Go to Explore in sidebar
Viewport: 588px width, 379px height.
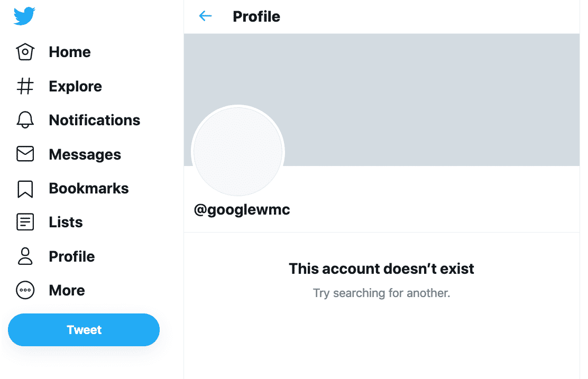pos(76,86)
